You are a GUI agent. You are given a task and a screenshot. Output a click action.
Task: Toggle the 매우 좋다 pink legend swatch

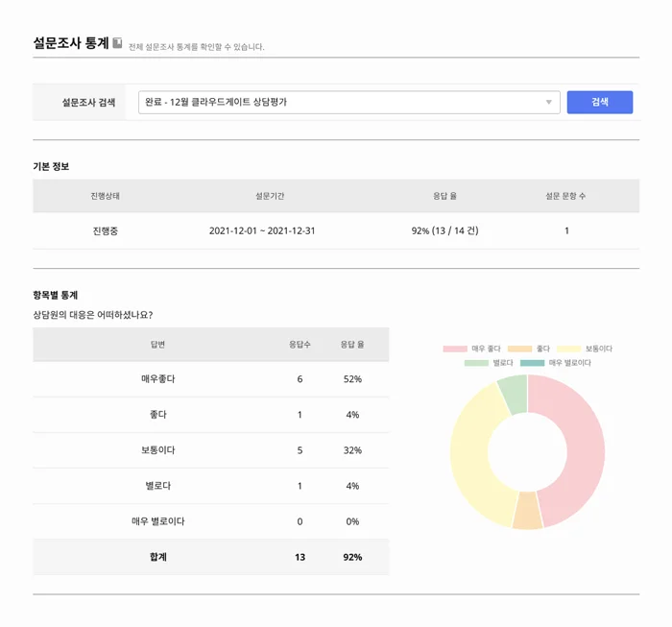point(455,349)
